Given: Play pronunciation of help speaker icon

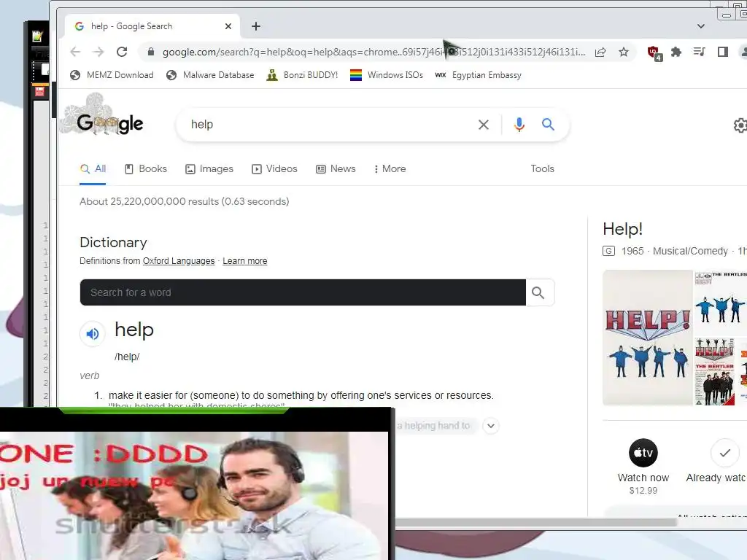Looking at the screenshot, I should point(93,334).
